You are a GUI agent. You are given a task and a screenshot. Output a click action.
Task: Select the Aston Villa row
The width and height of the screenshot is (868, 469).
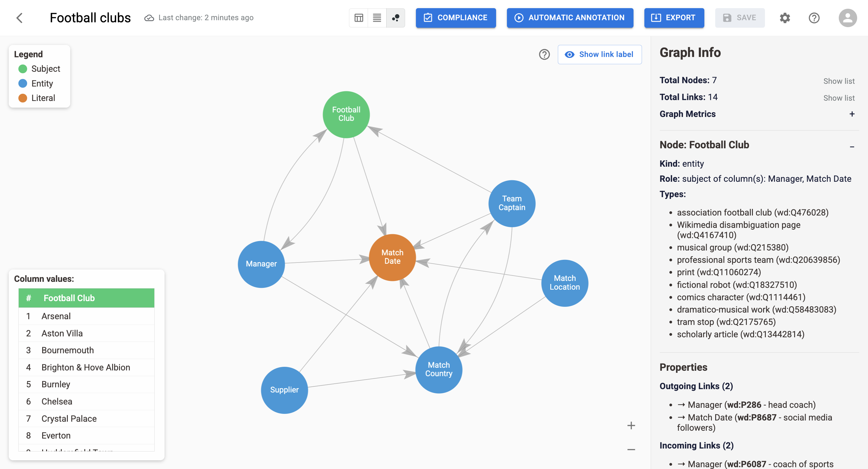click(x=86, y=334)
